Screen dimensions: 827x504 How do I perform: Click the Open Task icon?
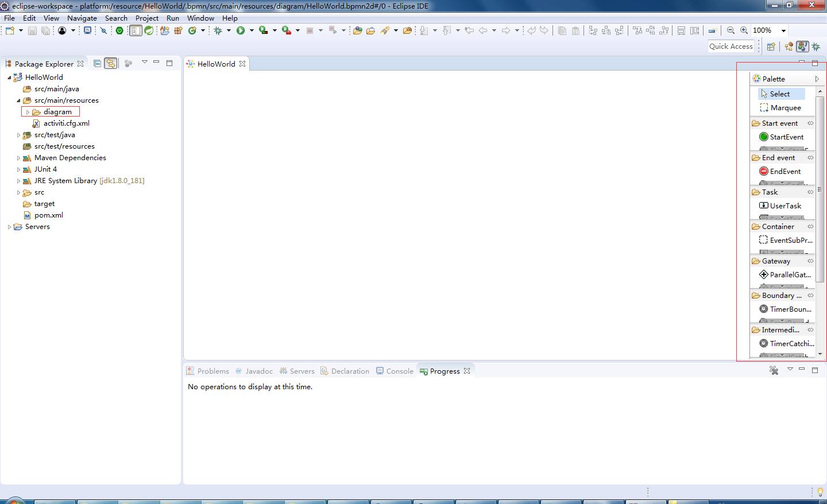(370, 30)
